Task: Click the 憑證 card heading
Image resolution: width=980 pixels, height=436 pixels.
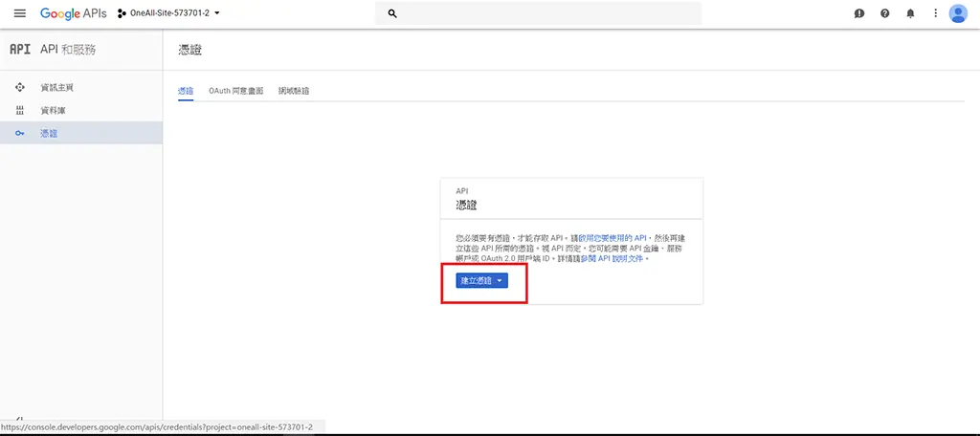Action: (467, 205)
